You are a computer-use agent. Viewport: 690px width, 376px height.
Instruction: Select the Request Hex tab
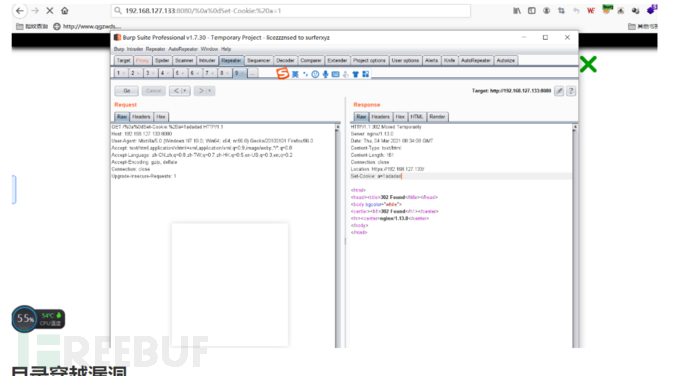click(x=161, y=117)
